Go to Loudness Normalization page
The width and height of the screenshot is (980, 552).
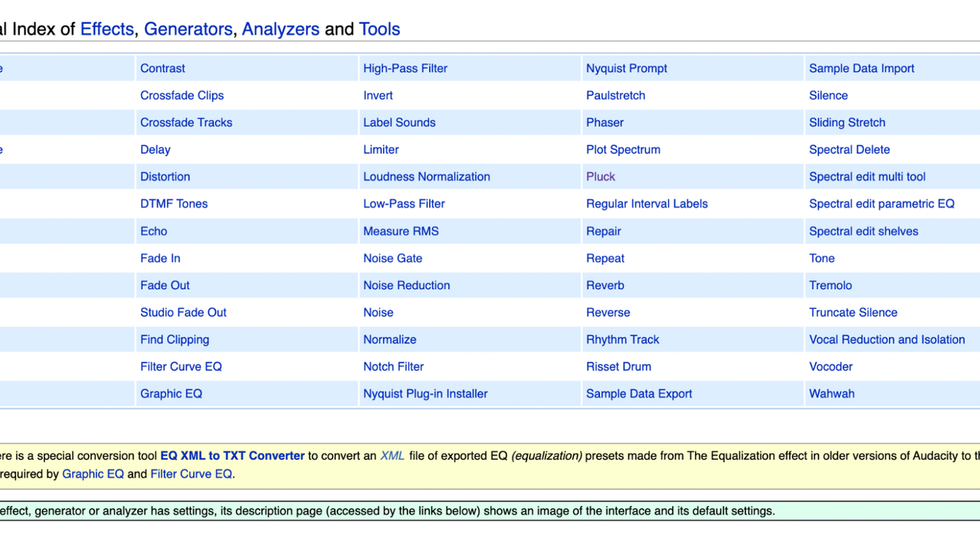point(426,177)
